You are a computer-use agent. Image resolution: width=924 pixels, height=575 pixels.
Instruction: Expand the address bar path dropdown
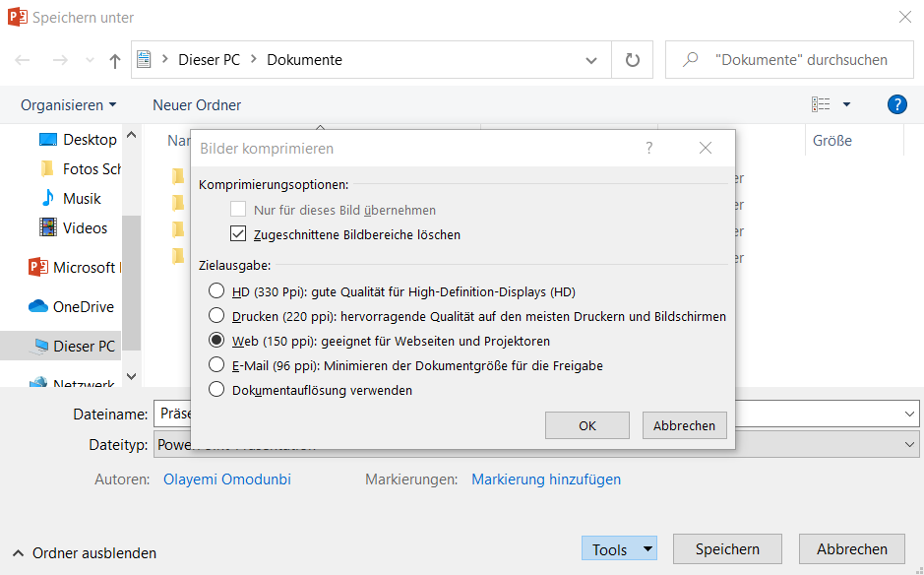591,60
